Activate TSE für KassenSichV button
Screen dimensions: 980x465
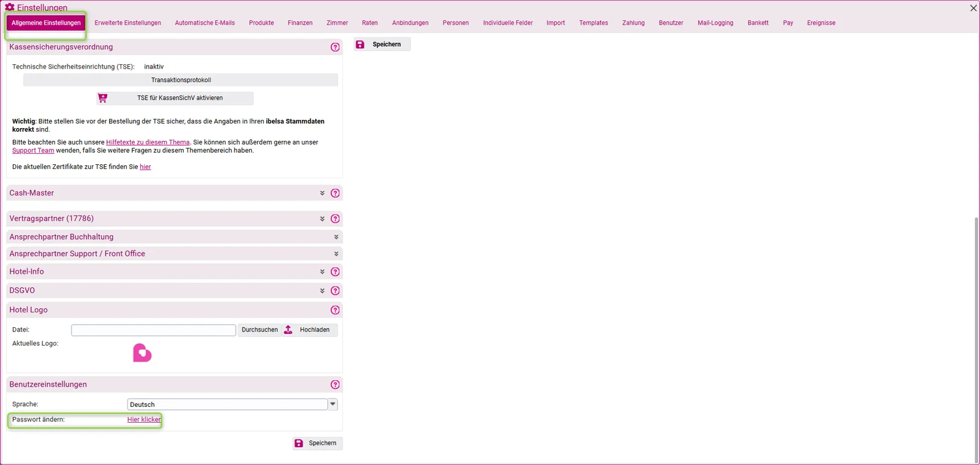pos(175,98)
